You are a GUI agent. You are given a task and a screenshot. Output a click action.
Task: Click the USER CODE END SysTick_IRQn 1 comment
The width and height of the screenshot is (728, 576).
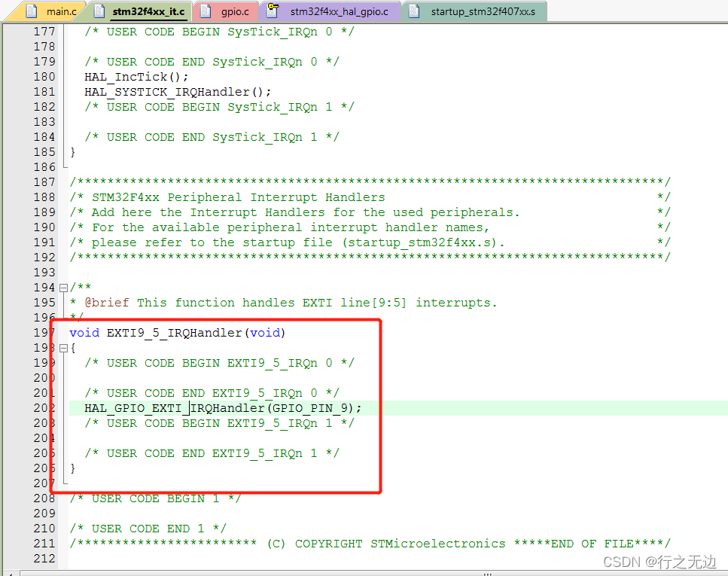pyautogui.click(x=212, y=137)
